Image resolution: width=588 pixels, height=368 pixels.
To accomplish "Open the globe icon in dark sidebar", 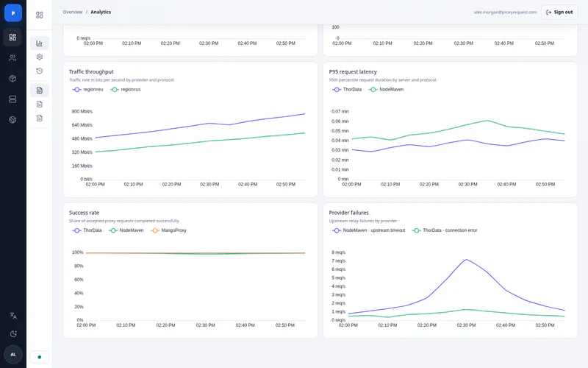I will click(12, 120).
